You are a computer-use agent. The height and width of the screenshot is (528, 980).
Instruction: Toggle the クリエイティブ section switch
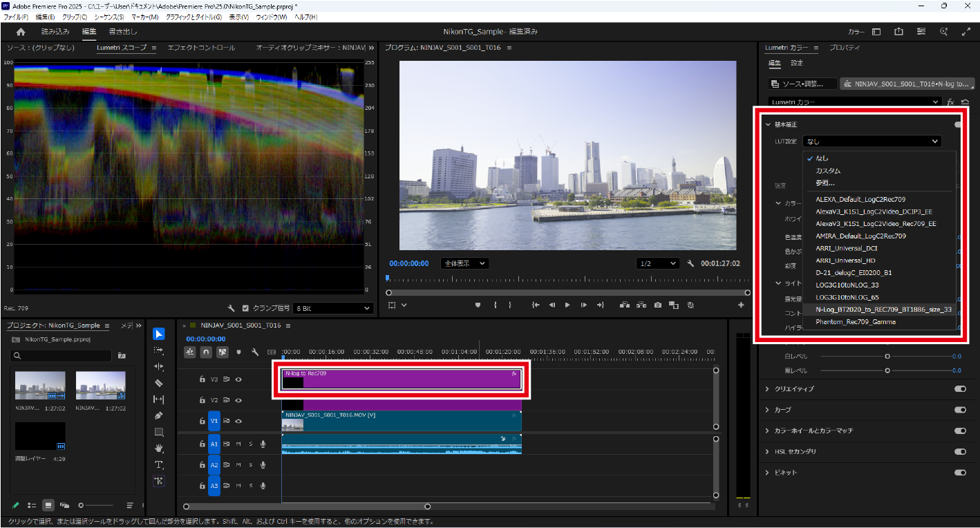(x=960, y=389)
